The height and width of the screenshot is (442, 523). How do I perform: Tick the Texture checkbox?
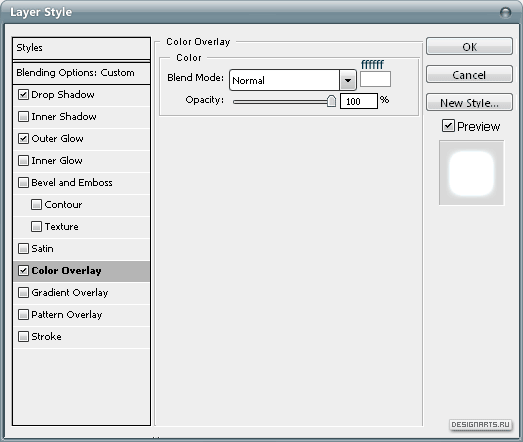36,227
